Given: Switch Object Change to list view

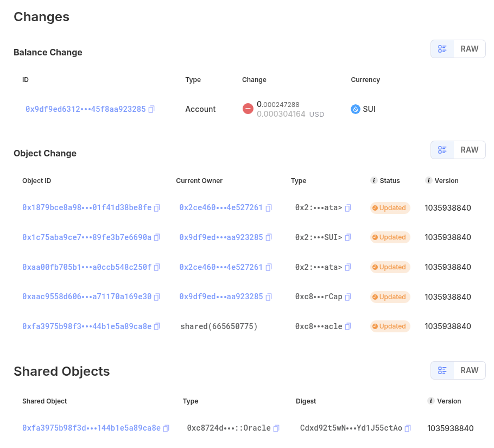Looking at the screenshot, I should coord(442,150).
